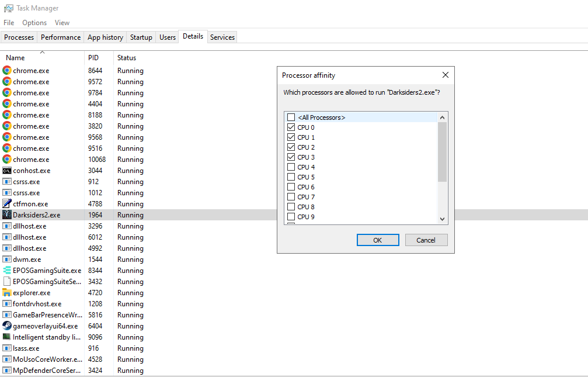The width and height of the screenshot is (588, 377).
Task: Click dllhost.exe icon for PID 4992
Action: click(x=7, y=248)
